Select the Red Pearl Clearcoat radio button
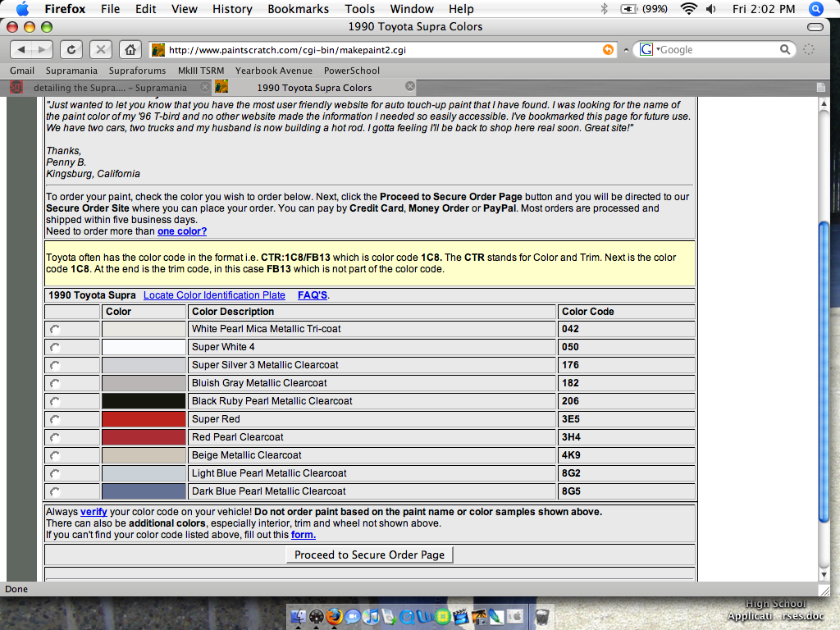 pos(55,438)
